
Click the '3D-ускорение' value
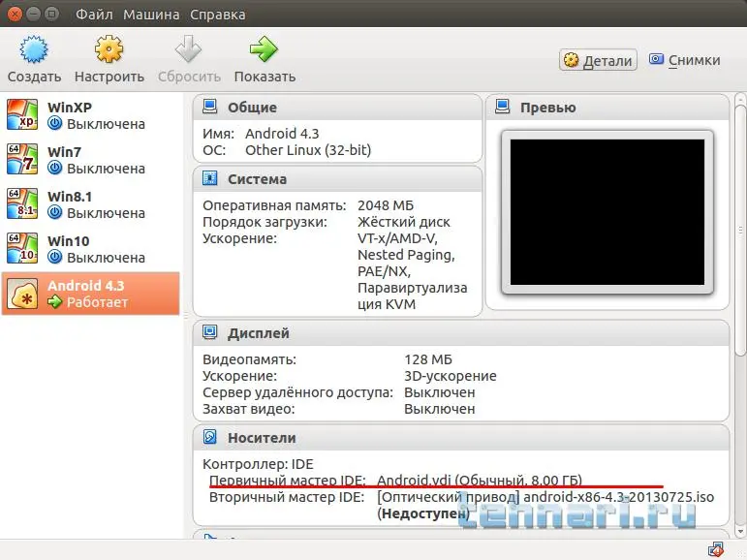tap(451, 376)
